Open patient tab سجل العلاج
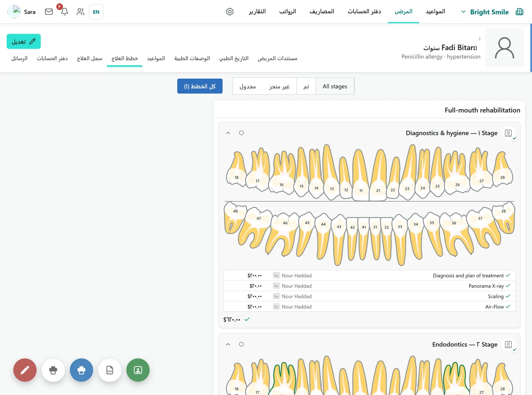Image resolution: width=532 pixels, height=395 pixels. [x=90, y=58]
